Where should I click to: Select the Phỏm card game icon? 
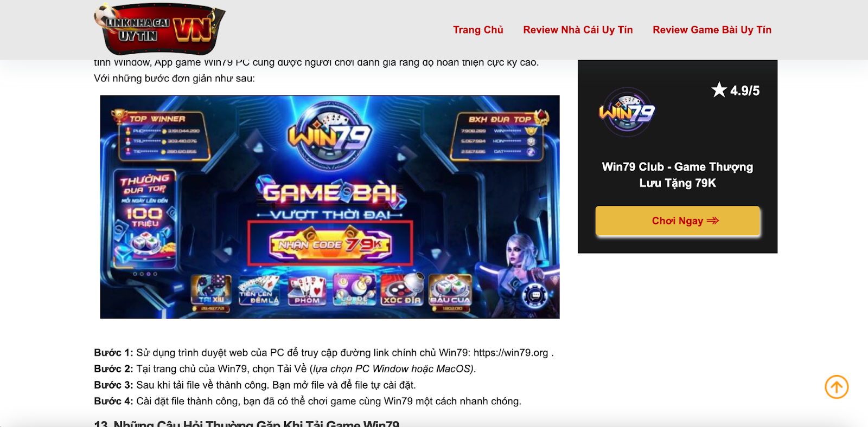[x=307, y=290]
